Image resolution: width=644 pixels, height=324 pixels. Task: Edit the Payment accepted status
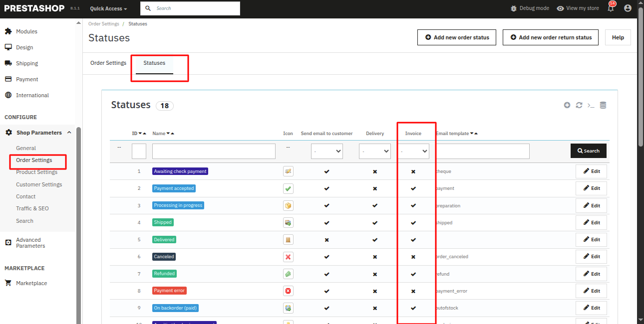pyautogui.click(x=591, y=188)
